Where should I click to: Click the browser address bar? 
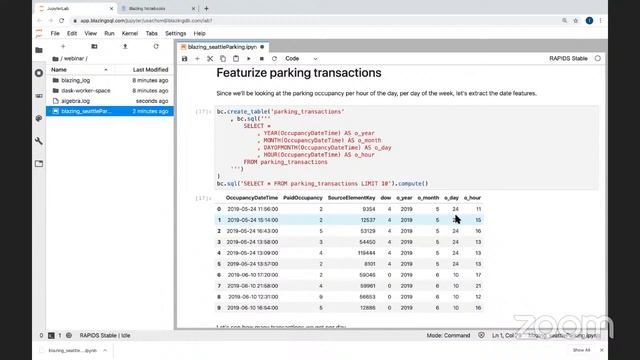coord(314,20)
